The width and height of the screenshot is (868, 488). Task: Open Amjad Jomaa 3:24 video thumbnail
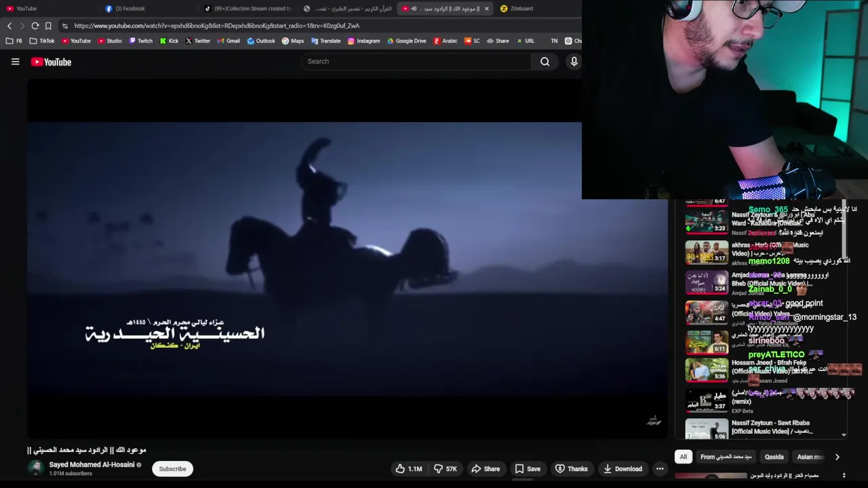coord(707,282)
